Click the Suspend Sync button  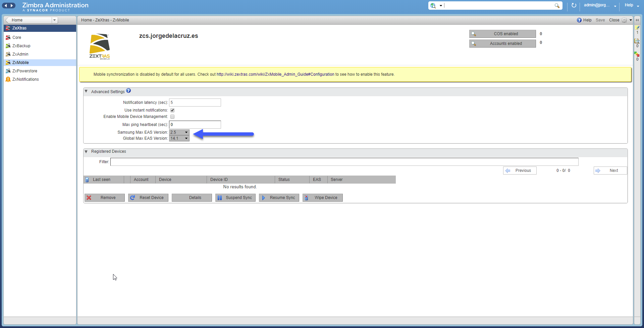click(235, 198)
